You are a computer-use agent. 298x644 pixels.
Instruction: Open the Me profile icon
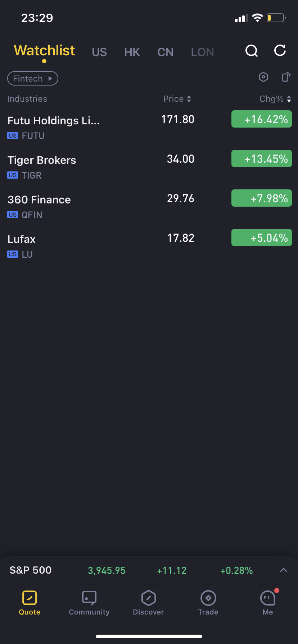268,598
